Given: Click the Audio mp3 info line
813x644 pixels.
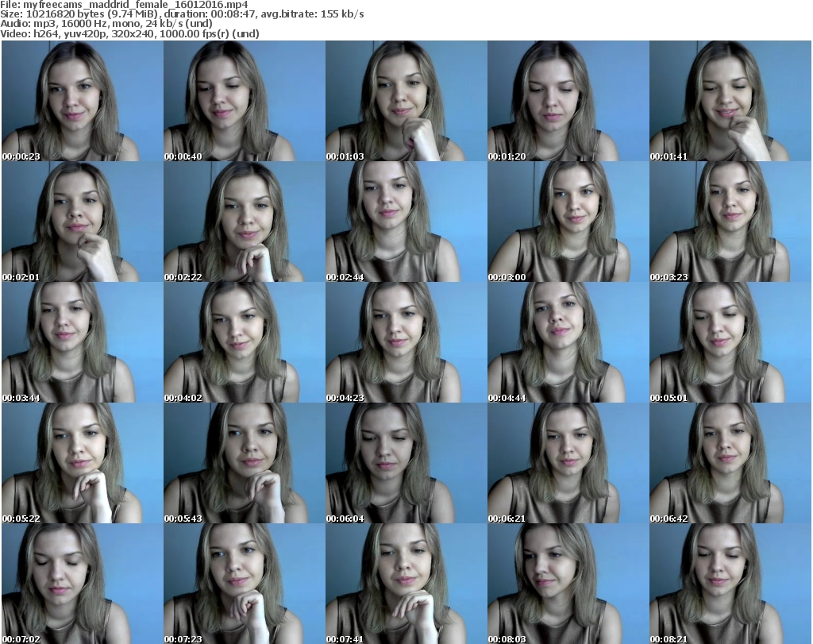Looking at the screenshot, I should 106,24.
